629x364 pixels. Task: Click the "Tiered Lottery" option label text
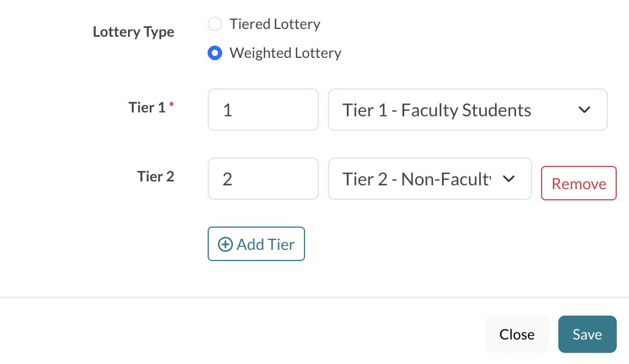274,24
